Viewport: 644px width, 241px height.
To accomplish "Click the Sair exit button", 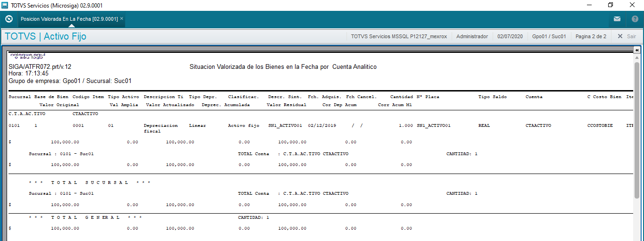I will 627,36.
